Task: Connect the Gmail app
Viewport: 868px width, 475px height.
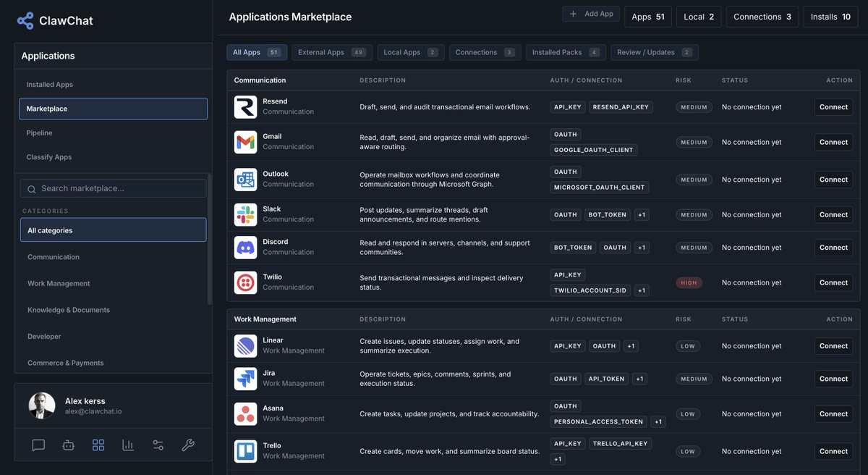Action: click(x=833, y=142)
